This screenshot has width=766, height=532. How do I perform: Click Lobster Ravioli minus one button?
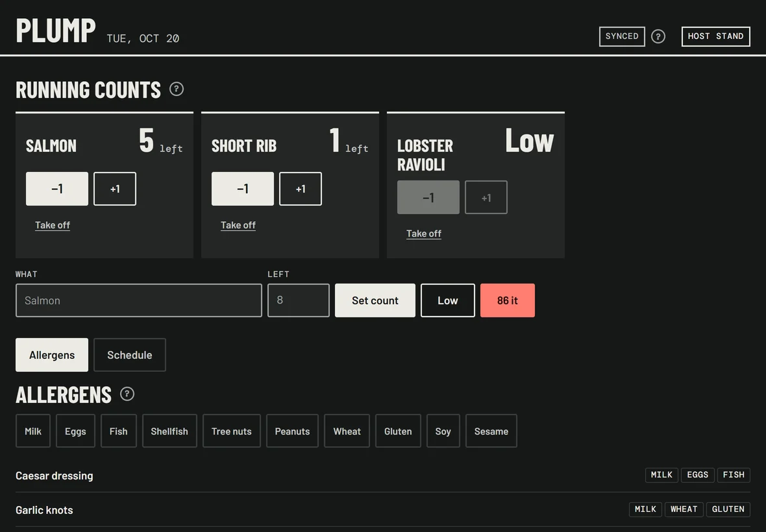[428, 197]
